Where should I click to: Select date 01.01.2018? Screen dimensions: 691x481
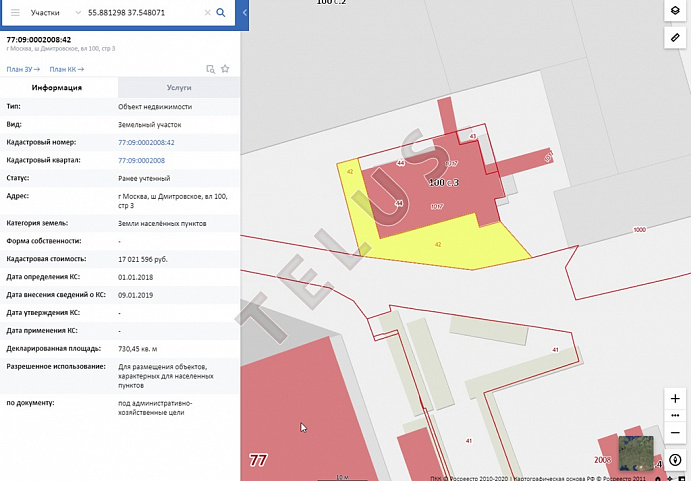point(135,277)
